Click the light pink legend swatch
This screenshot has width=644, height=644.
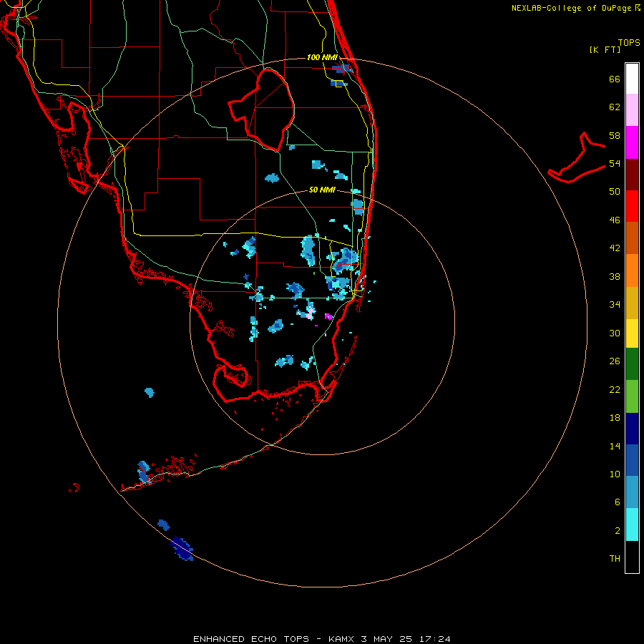click(632, 110)
